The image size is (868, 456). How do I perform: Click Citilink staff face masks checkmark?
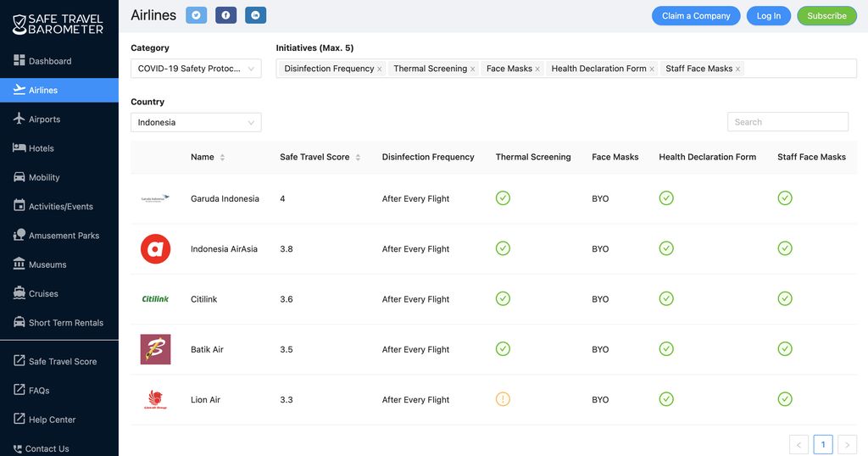click(785, 299)
